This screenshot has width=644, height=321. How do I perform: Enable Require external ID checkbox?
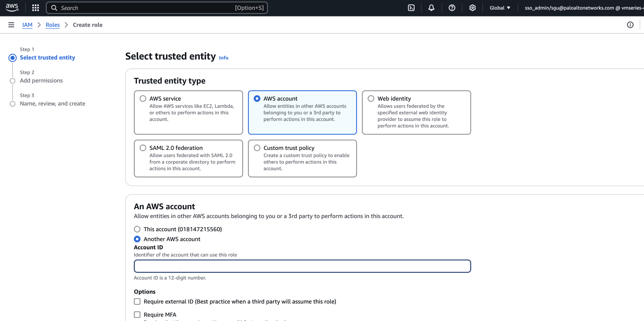[137, 302]
